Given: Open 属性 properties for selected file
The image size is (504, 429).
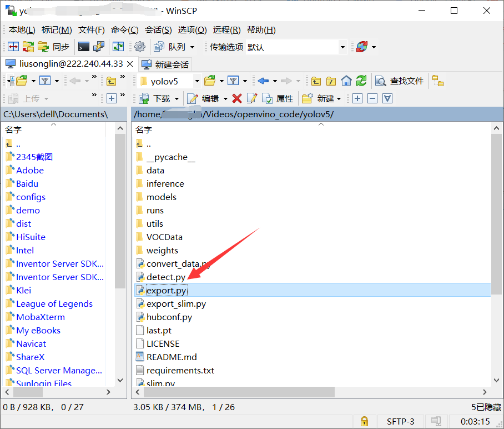Looking at the screenshot, I should (x=278, y=98).
